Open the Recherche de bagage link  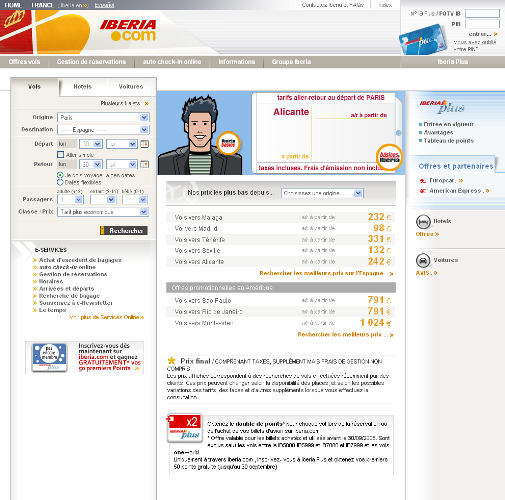(69, 296)
